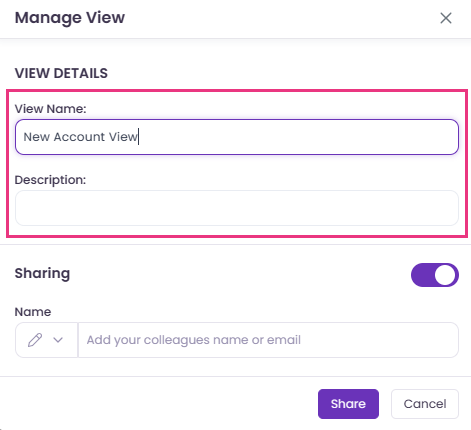
Task: Click the empty Description input field
Action: [237, 208]
